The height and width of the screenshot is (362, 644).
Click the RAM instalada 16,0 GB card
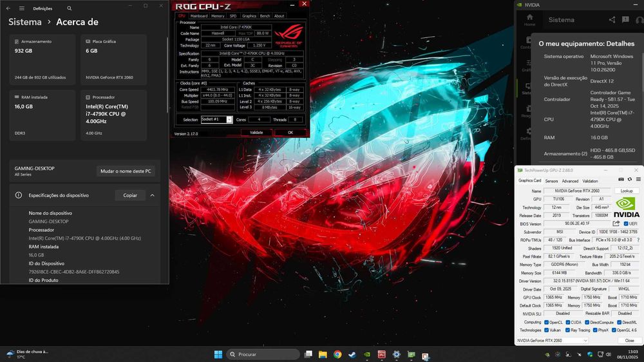click(43, 115)
